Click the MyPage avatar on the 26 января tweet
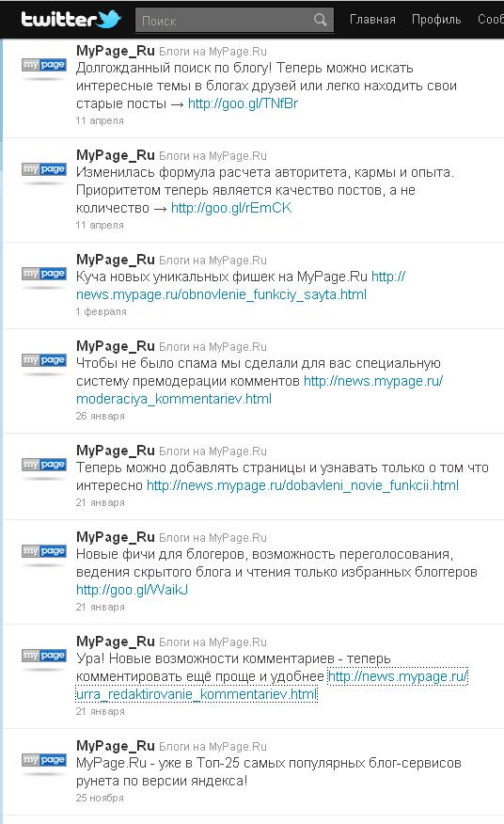Image resolution: width=504 pixels, height=824 pixels. (44, 360)
